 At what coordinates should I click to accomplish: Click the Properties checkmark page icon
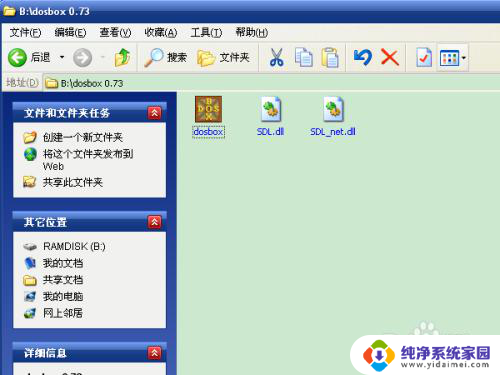pos(424,57)
